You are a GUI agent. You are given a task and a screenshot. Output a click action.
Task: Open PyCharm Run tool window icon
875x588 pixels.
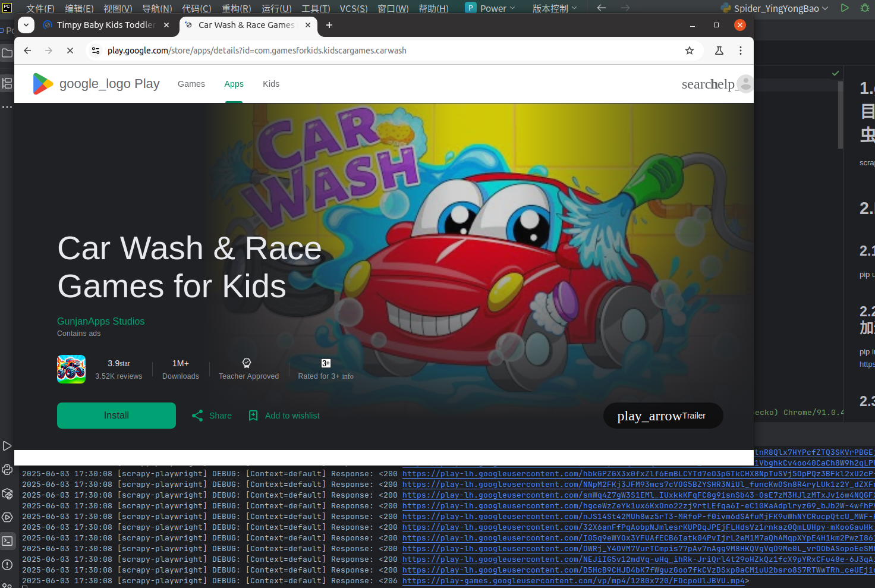[7, 446]
